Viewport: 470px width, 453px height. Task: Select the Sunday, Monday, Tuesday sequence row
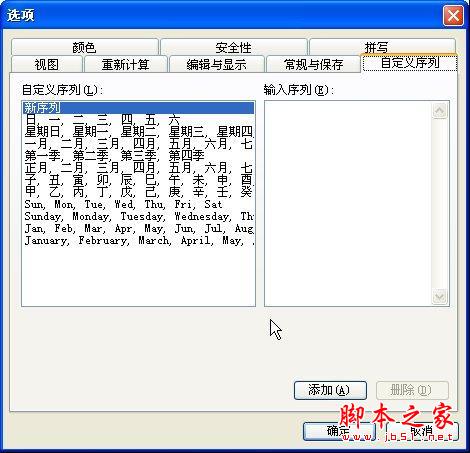pyautogui.click(x=138, y=216)
